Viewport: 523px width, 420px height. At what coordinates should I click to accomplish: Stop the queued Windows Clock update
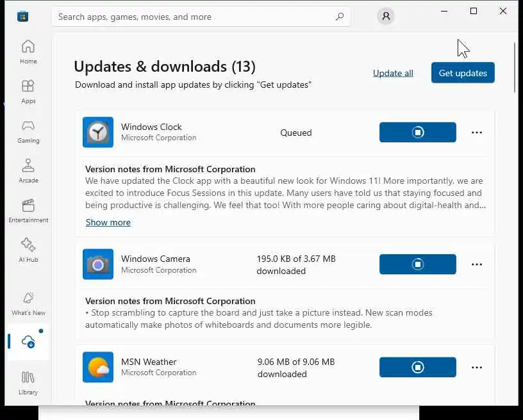point(418,133)
